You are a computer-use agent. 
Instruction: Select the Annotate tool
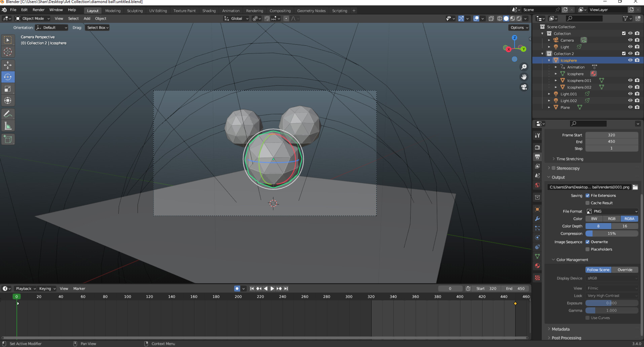click(8, 114)
